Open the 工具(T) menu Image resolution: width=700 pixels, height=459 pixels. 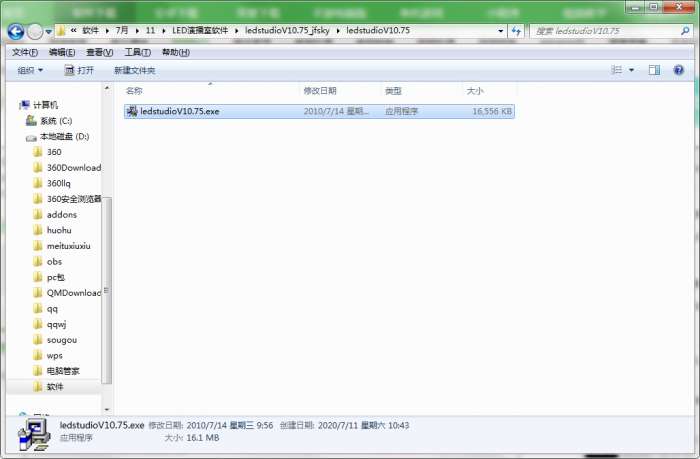click(x=138, y=52)
